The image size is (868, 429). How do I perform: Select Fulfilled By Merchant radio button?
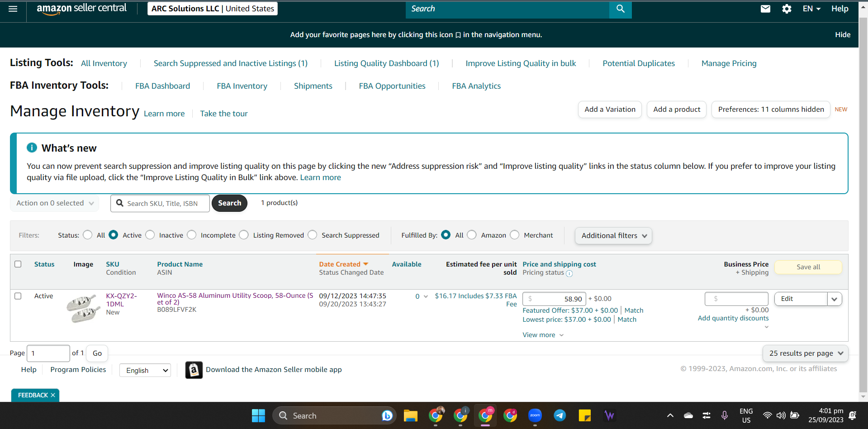pyautogui.click(x=515, y=235)
